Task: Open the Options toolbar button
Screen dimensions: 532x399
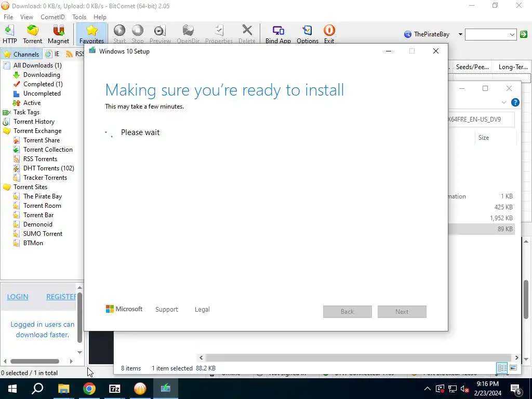Action: [308, 34]
